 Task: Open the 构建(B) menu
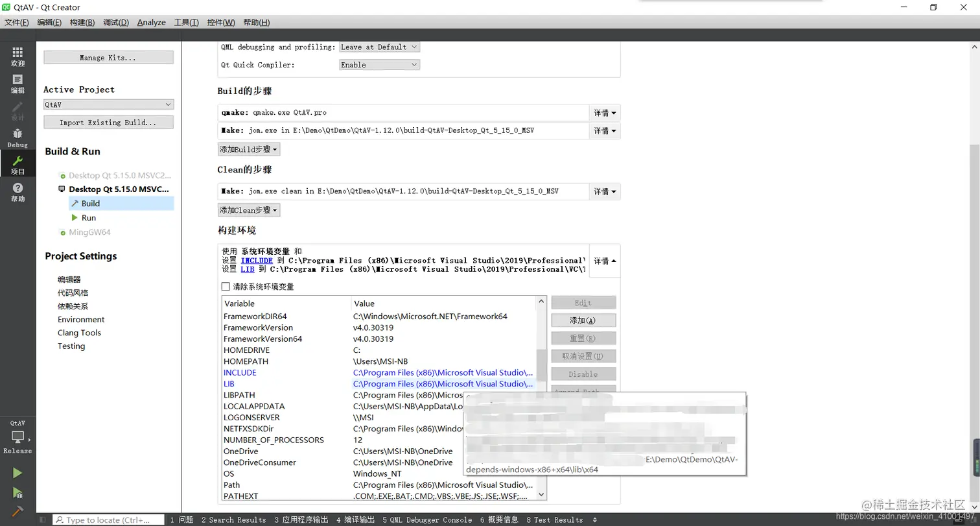(x=82, y=22)
